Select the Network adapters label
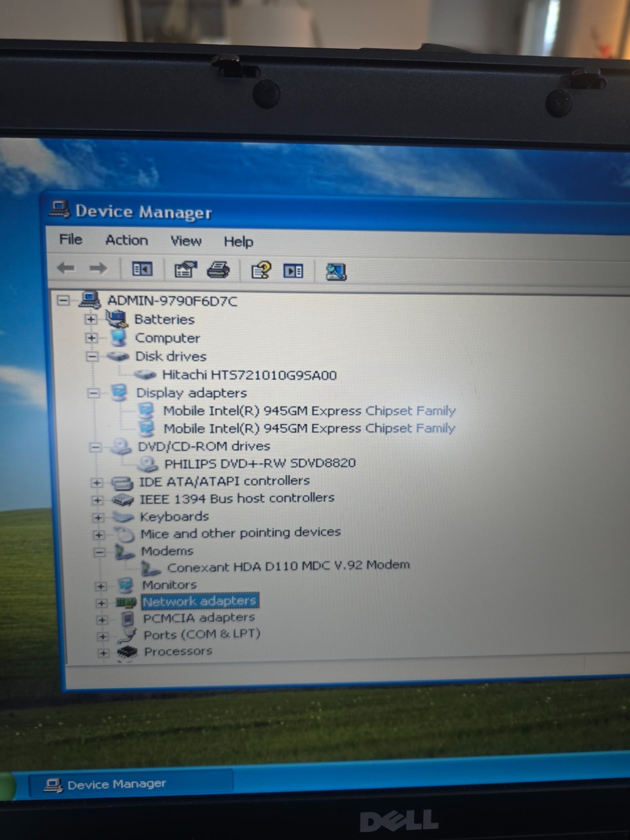 pyautogui.click(x=199, y=601)
